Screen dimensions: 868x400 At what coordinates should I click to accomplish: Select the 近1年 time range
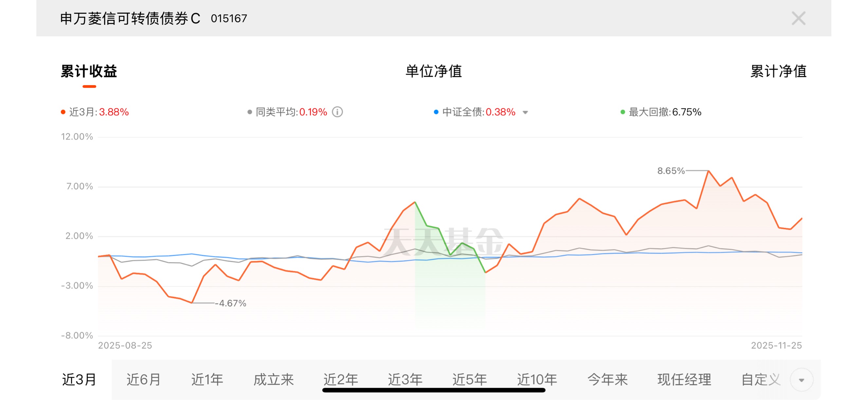tap(207, 380)
